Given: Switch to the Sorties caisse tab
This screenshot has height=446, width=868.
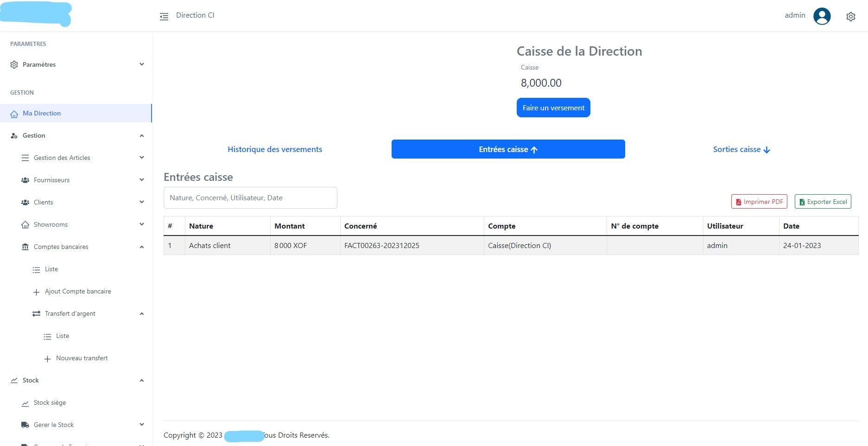Looking at the screenshot, I should coord(741,149).
